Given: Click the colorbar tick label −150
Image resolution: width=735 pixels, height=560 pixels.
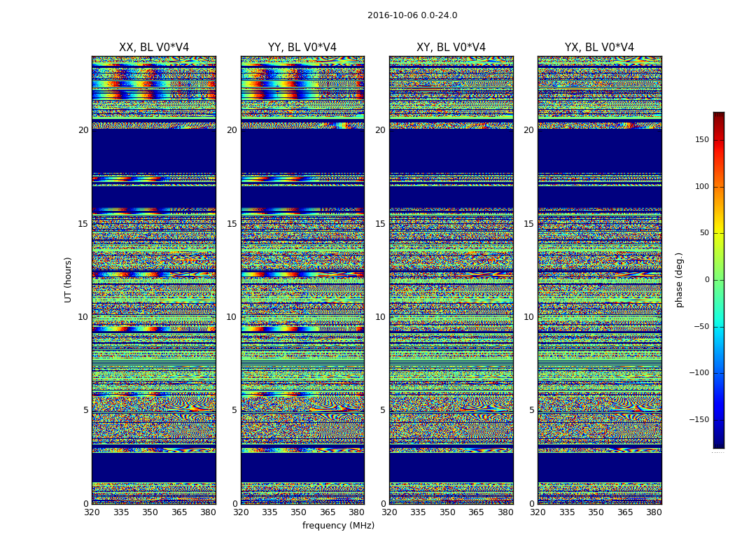Looking at the screenshot, I should 699,419.
